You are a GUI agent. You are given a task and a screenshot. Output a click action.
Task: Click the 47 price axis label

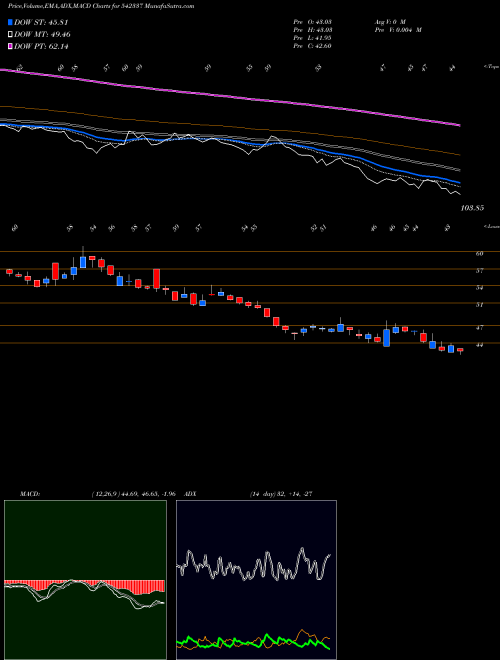(479, 327)
